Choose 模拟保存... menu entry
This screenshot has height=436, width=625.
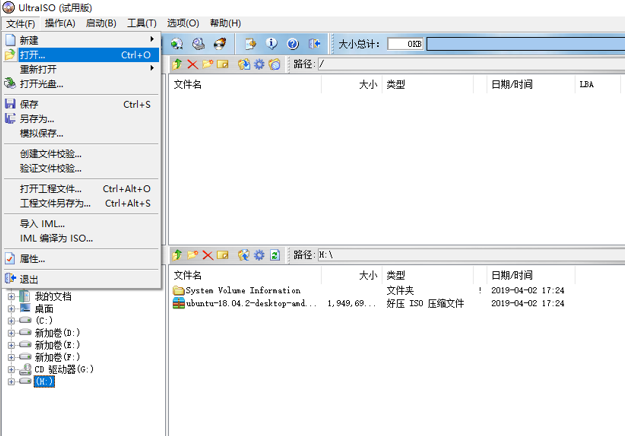click(x=82, y=133)
